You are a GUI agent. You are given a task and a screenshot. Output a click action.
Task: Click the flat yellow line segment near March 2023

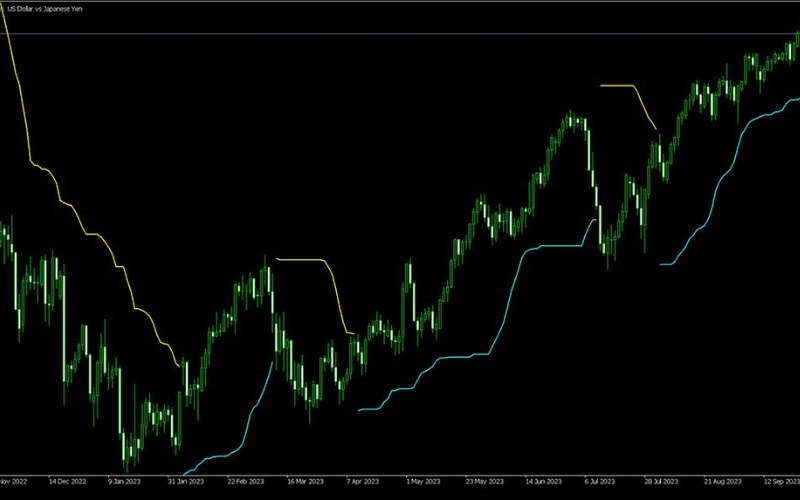click(300, 260)
